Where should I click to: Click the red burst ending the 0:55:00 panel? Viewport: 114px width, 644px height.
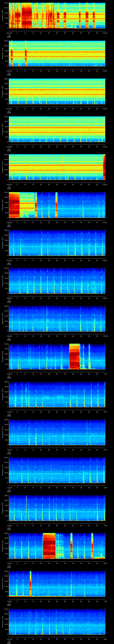tap(104, 167)
